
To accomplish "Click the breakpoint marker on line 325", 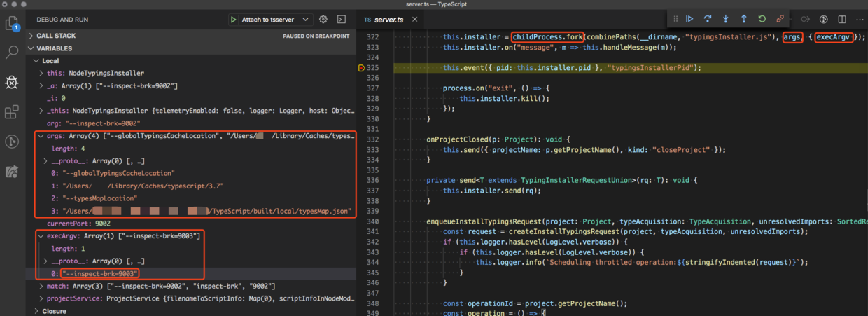I will 362,68.
